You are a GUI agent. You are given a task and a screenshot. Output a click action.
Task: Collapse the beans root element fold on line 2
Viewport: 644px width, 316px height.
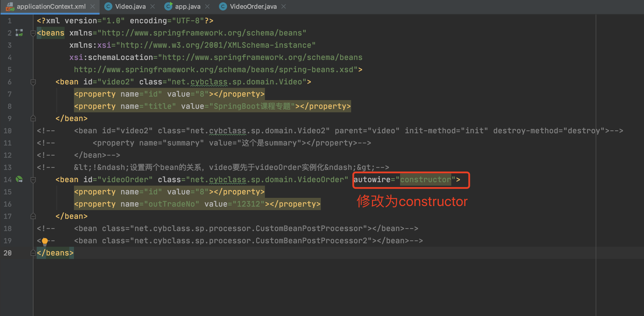pos(33,33)
